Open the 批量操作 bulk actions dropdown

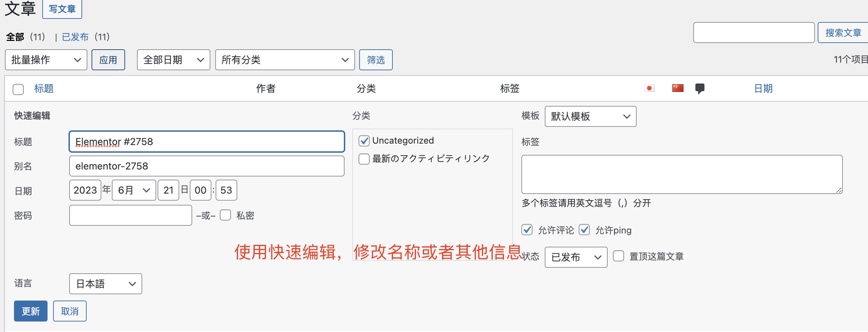[46, 60]
